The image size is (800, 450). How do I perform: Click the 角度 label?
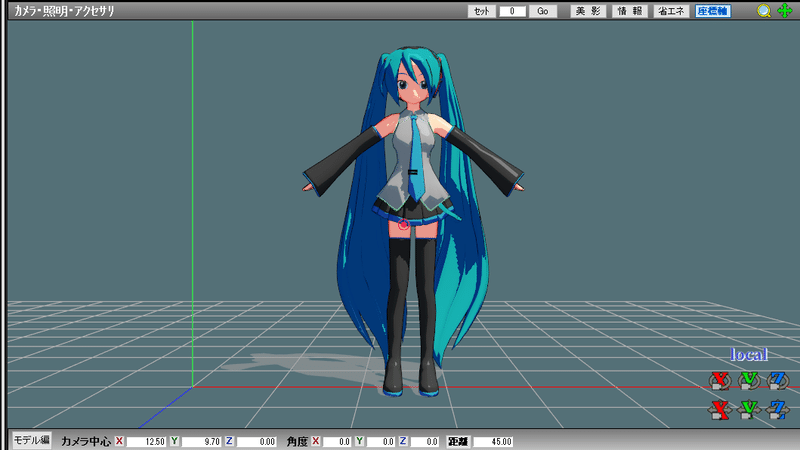pyautogui.click(x=297, y=441)
